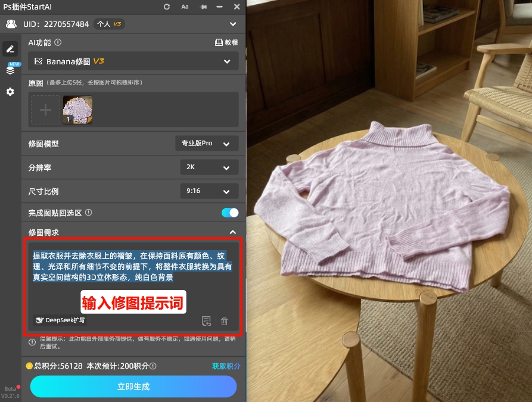Click the refresh icon in title bar
The width and height of the screenshot is (532, 402).
coord(166,7)
